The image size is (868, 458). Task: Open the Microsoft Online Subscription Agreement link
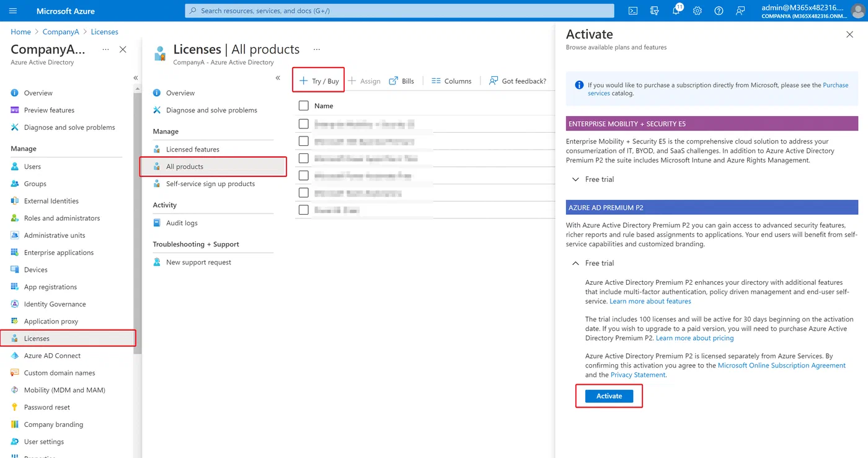[x=782, y=366]
